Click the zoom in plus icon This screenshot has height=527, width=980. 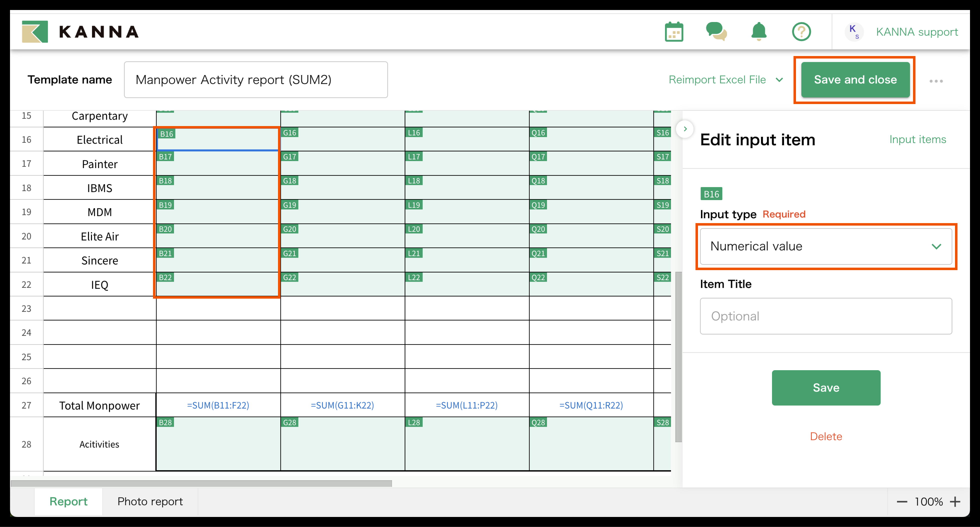tap(955, 501)
